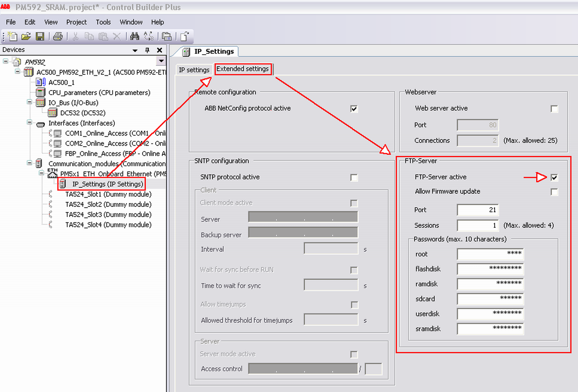Screen dimensions: 578x392
Task: Click the FTP-Server Port input field
Action: point(478,210)
